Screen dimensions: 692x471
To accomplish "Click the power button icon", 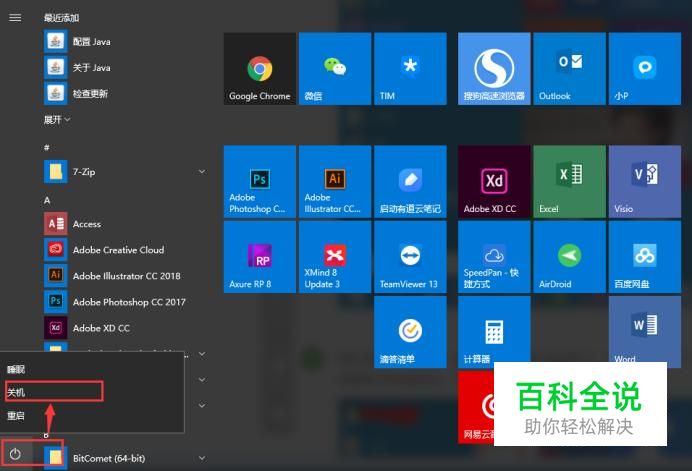I will point(15,453).
